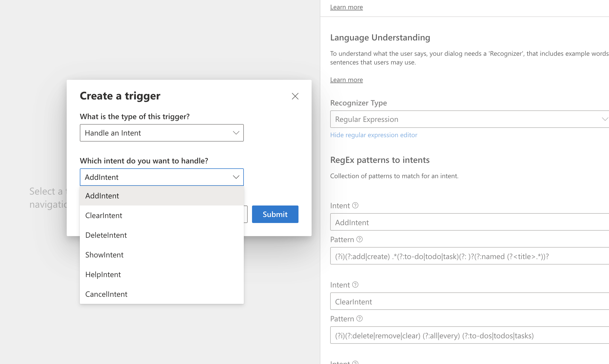
Task: Open the trigger type dropdown showing Handle an Intent
Action: [162, 133]
